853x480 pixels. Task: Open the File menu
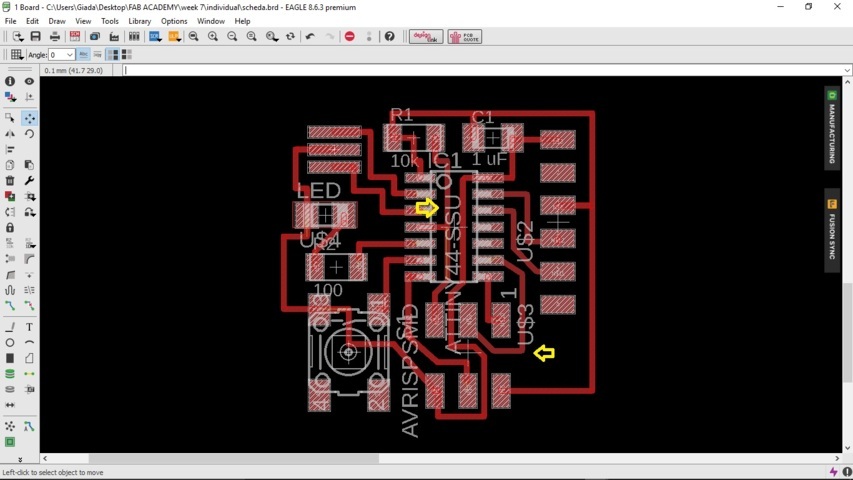point(10,21)
